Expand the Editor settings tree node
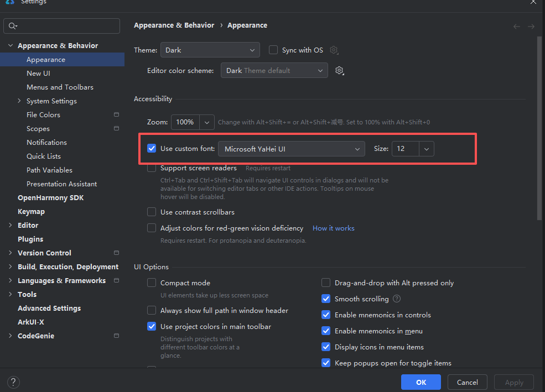545x392 pixels. click(11, 226)
